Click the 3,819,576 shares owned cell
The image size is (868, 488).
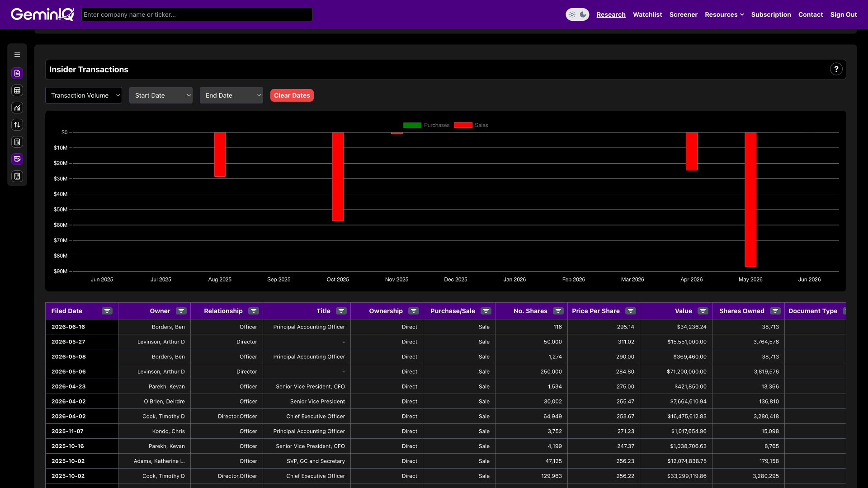click(748, 371)
